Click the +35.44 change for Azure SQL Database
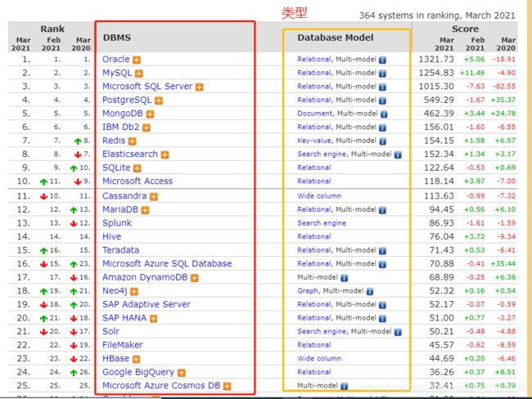This screenshot has width=532, height=399. (503, 264)
